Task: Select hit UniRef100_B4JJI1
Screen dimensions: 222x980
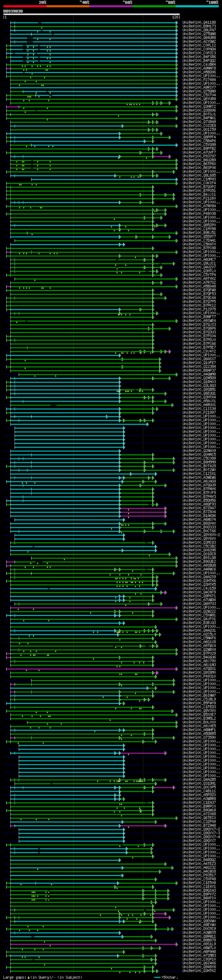Action: (199, 194)
